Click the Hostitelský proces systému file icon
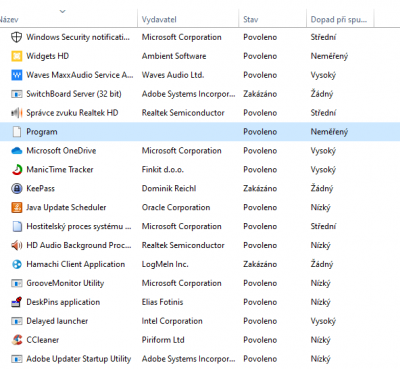Screen dimensions: 400x369 click(17, 226)
